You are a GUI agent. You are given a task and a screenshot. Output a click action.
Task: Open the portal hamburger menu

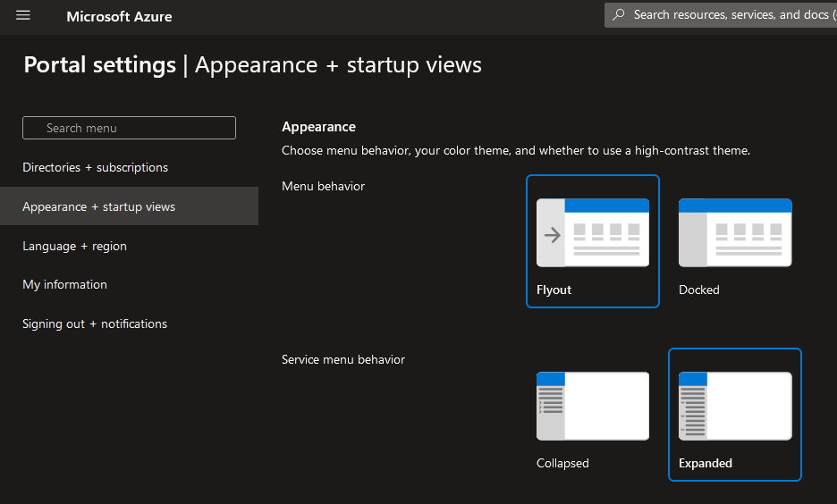click(x=23, y=16)
